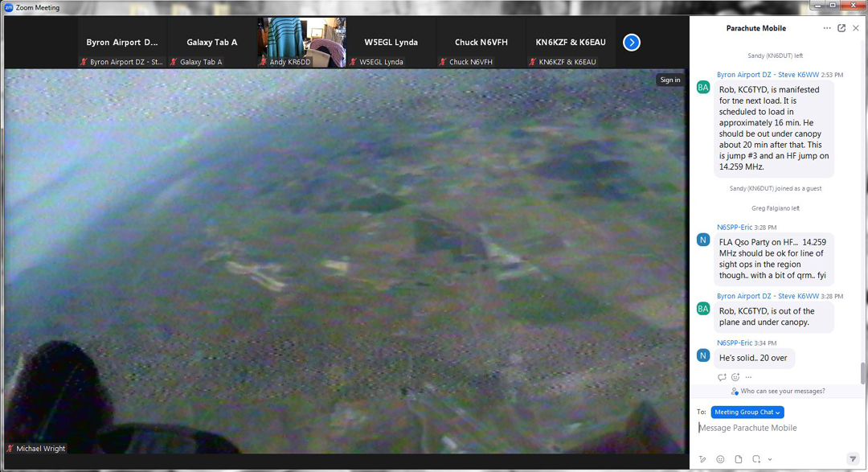Add emoji reaction to "He's solid" message

coord(735,377)
